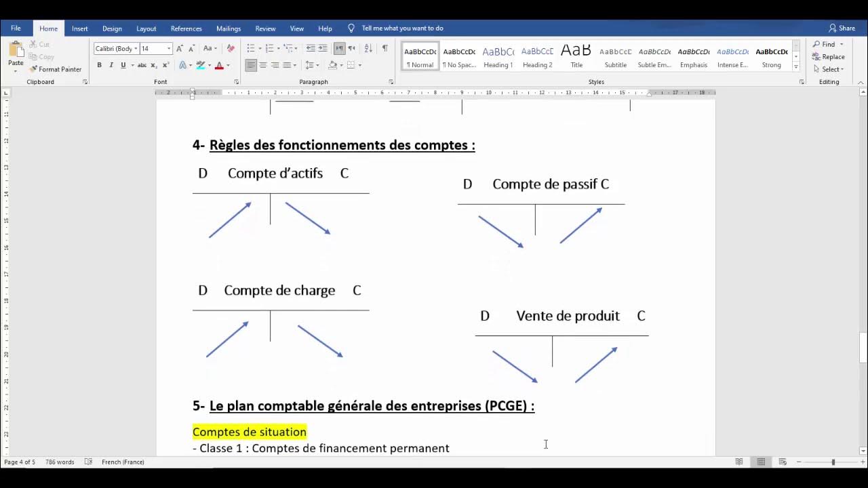
Task: Shrink font size with the smaller A icon
Action: [192, 48]
